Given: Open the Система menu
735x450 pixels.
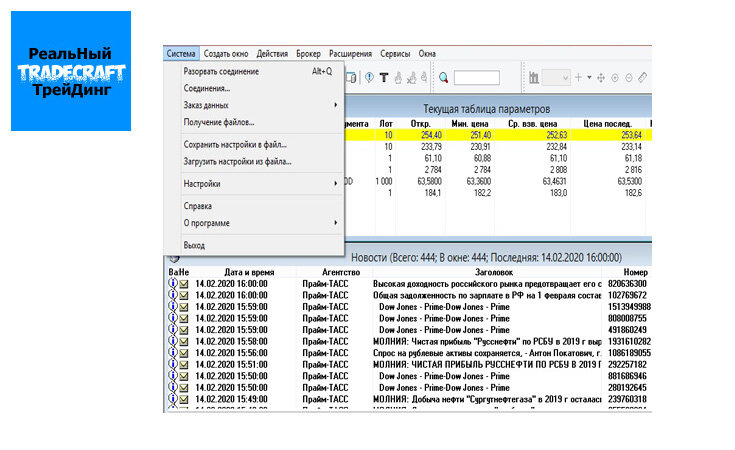Looking at the screenshot, I should tap(181, 53).
